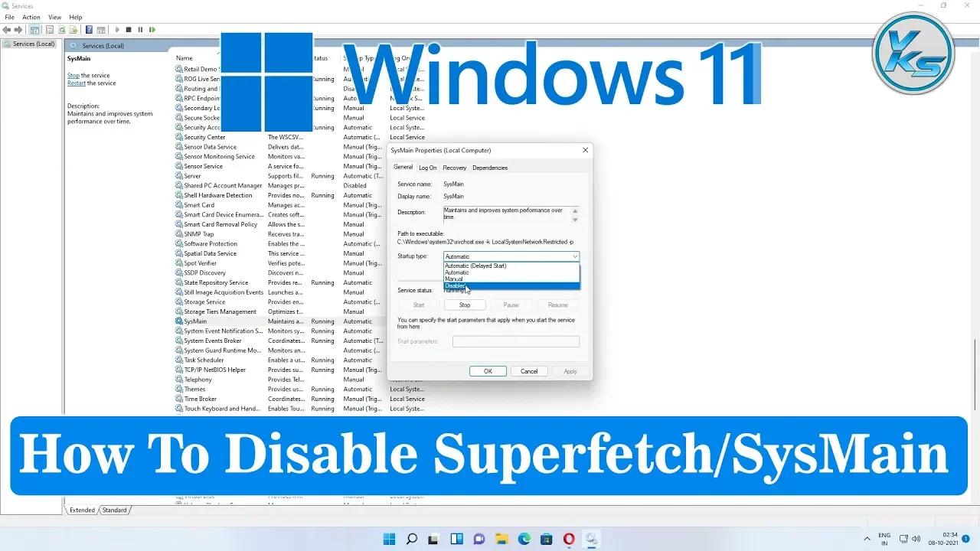Image resolution: width=980 pixels, height=551 pixels.
Task: Click the Refresh toolbar icon
Action: 61,29
